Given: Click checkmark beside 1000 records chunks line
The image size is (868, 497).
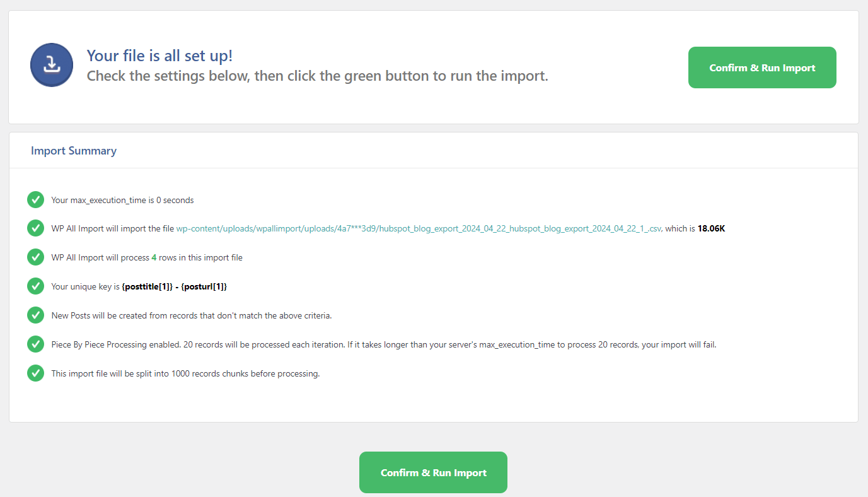Looking at the screenshot, I should 35,373.
